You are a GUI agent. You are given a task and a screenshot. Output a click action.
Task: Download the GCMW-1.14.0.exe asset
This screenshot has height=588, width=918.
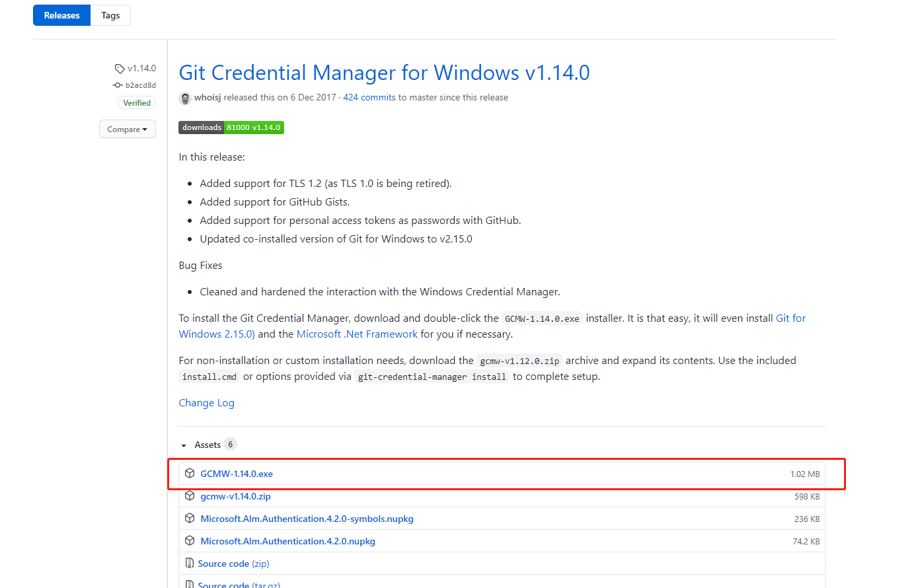click(237, 473)
